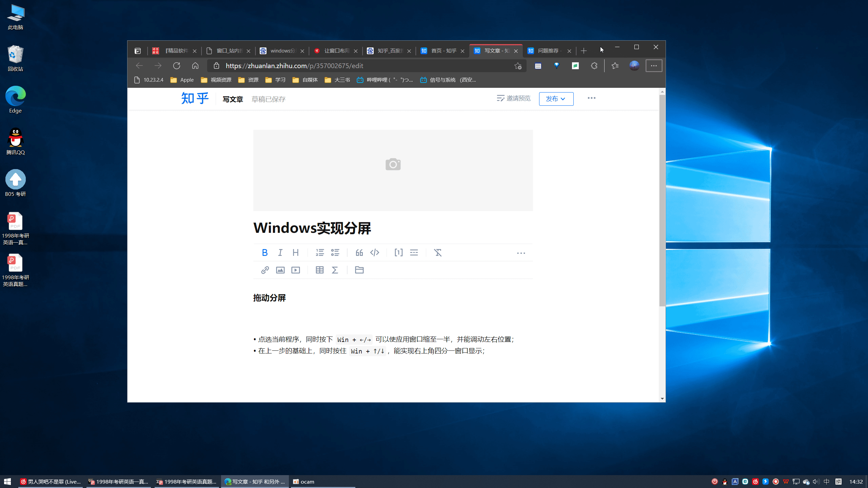Click the 拖动分屏 heading in the article body
This screenshot has height=488, width=868.
pos(270,298)
